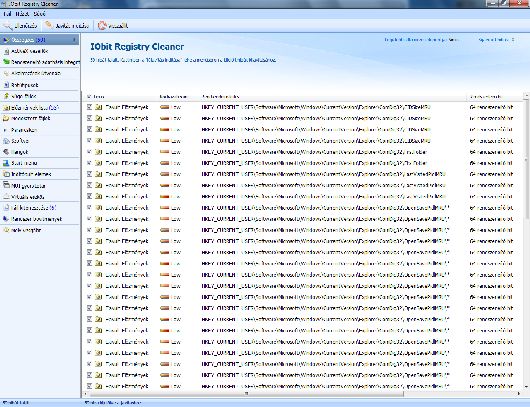Open the Fájl menu in the menu bar
The height and width of the screenshot is (407, 530).
point(7,14)
